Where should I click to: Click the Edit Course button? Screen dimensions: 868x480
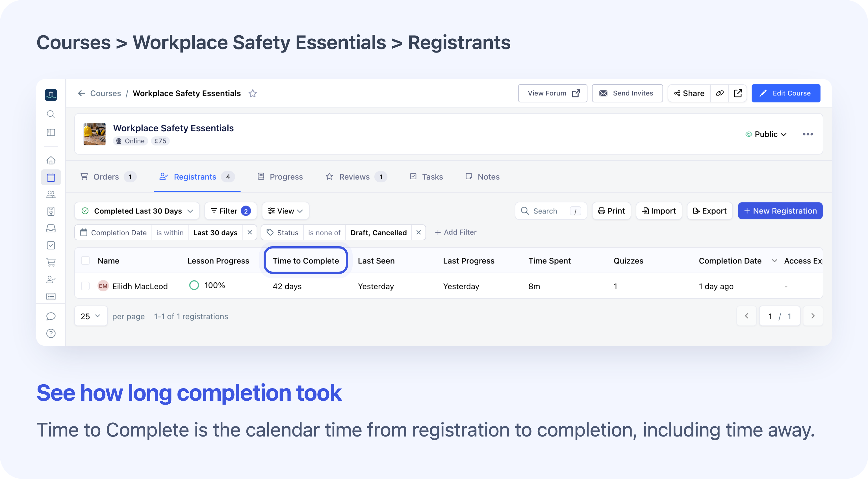click(x=786, y=93)
